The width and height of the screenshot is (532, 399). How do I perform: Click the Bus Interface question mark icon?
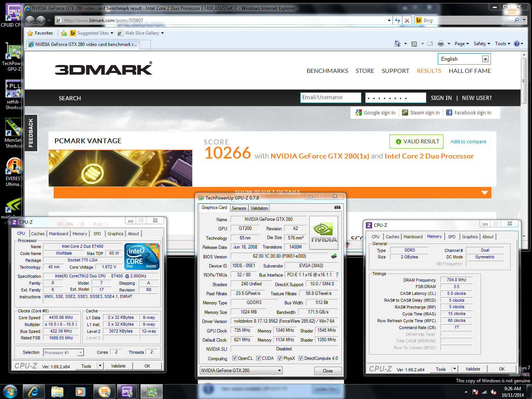(337, 275)
